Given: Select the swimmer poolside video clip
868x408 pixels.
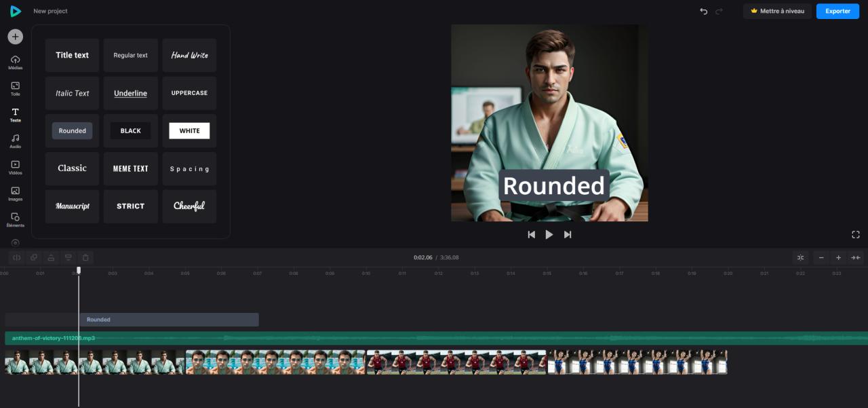Looking at the screenshot, I should [x=275, y=362].
